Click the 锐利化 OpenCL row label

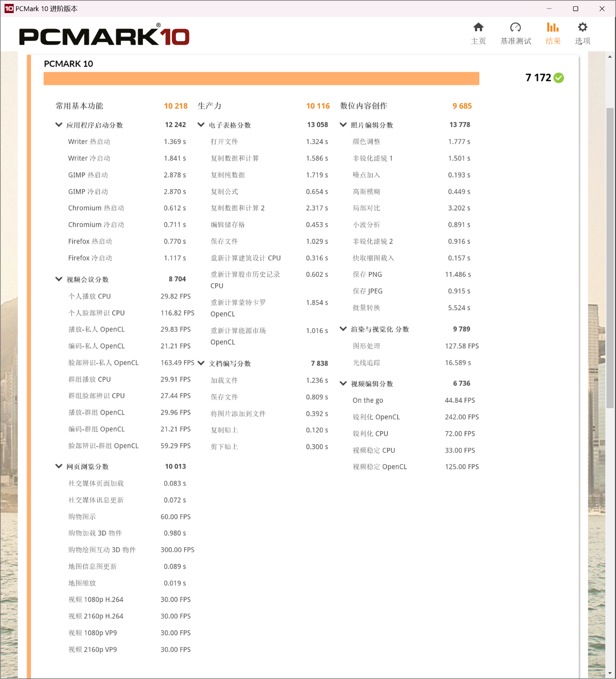tap(377, 417)
